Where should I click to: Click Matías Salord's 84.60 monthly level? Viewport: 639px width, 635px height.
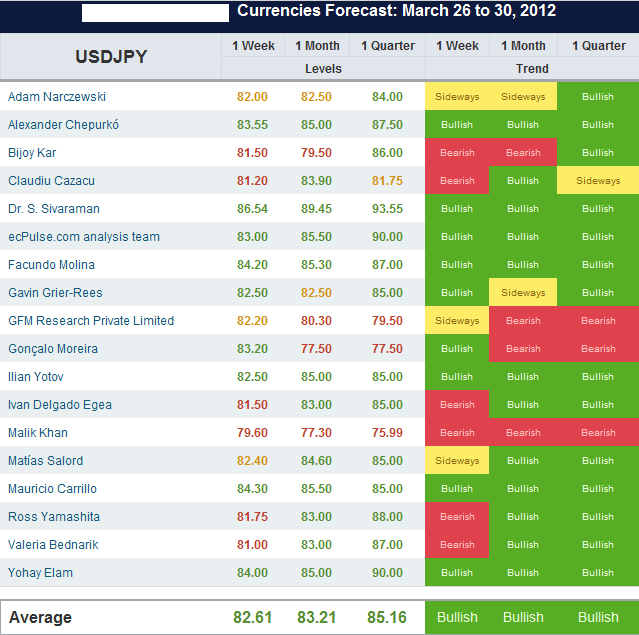click(x=316, y=461)
